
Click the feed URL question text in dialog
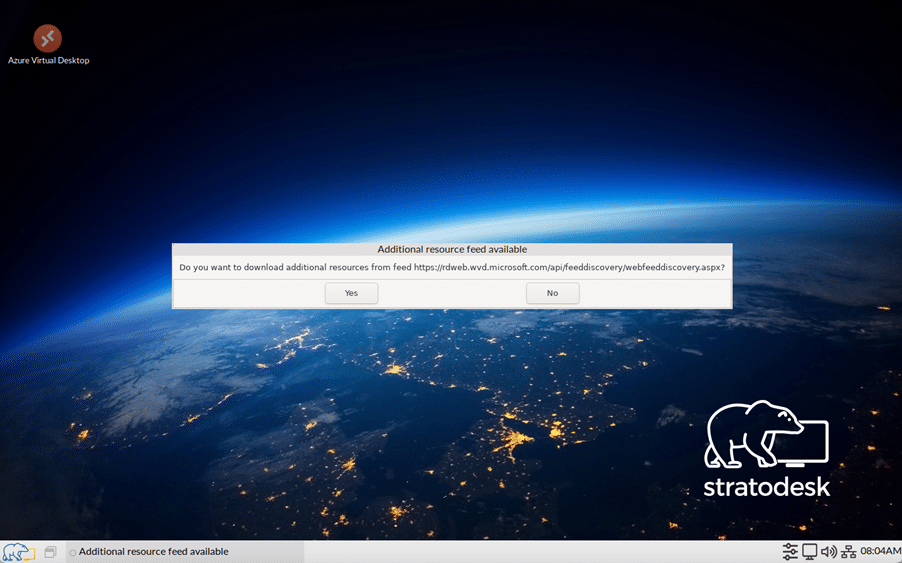[x=452, y=267]
